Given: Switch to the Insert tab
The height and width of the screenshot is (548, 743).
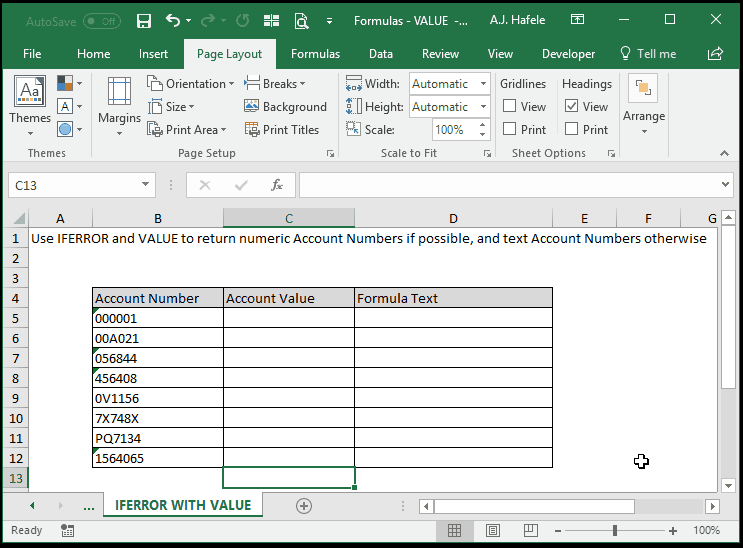Looking at the screenshot, I should tap(153, 54).
